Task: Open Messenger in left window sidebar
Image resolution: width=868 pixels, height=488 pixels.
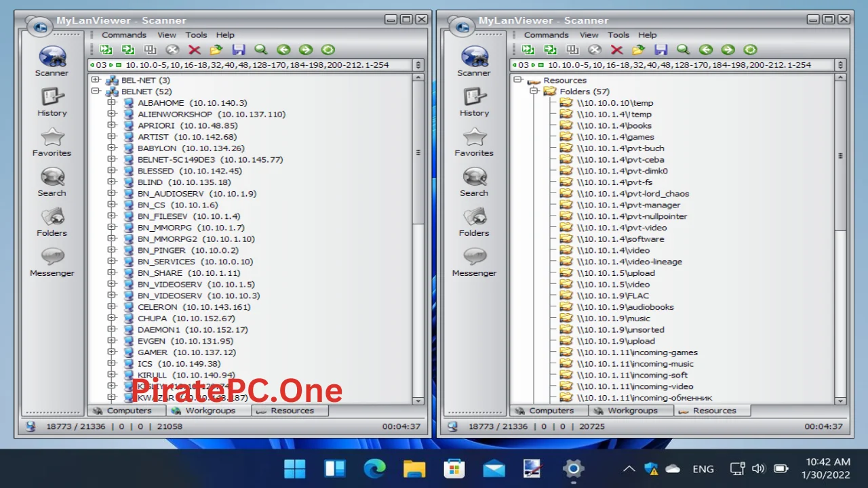Action: 52,262
